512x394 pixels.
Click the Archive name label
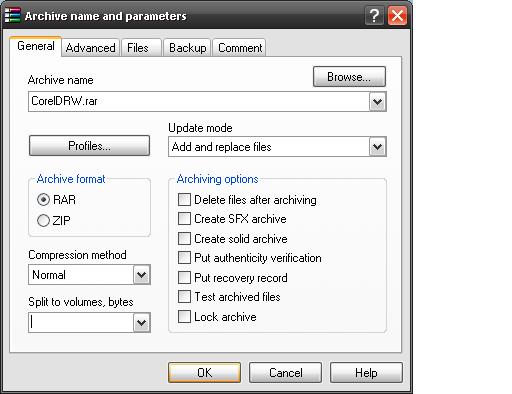61,80
